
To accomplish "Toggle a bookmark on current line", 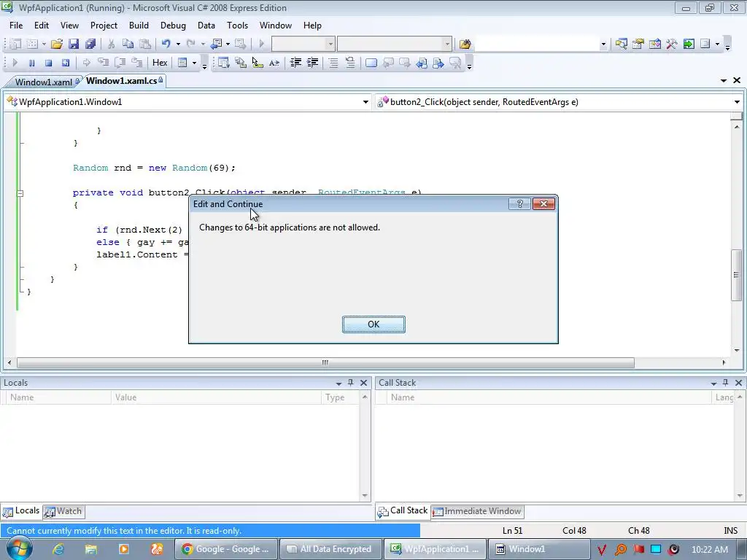I will tap(371, 63).
